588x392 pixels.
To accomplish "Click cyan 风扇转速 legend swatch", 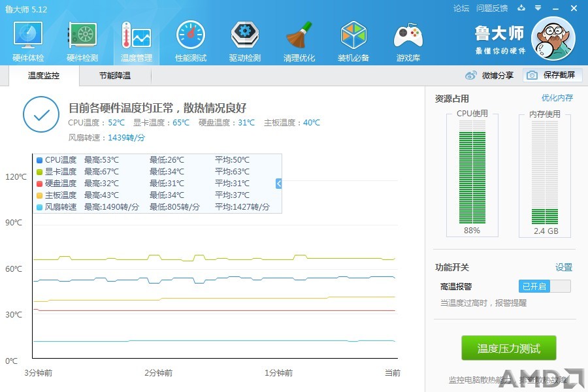I will 39,207.
